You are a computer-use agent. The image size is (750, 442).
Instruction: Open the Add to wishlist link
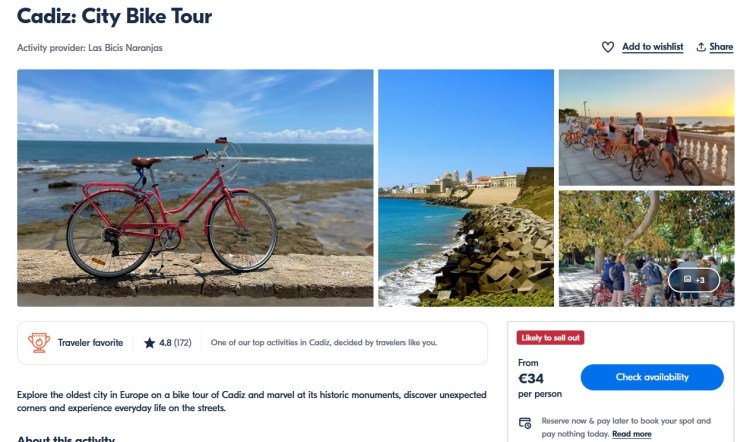(652, 47)
